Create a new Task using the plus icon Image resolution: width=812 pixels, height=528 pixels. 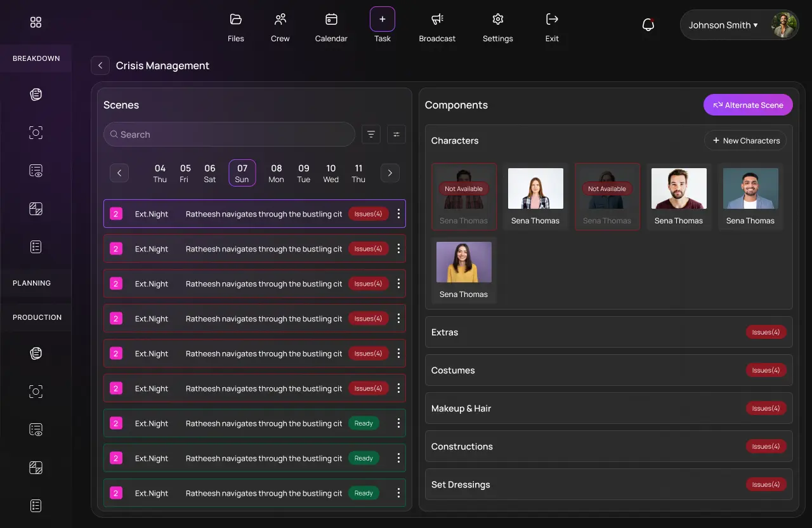[x=382, y=20]
